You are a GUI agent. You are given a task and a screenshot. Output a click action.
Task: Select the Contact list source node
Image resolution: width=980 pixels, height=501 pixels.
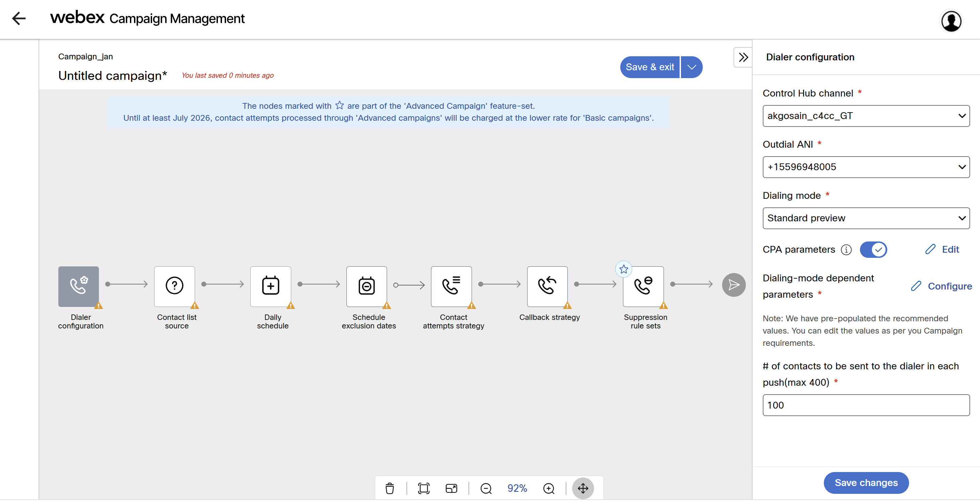tap(174, 286)
